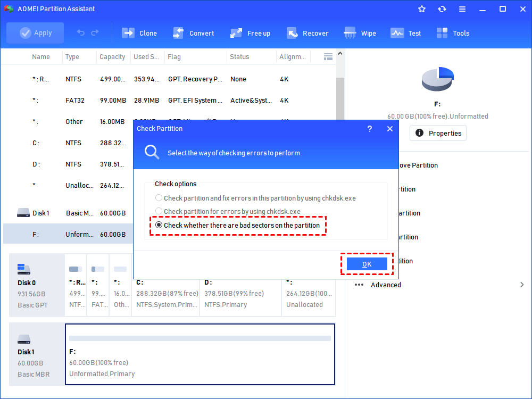
Task: Click the star favorite icon in title bar
Action: 422,9
